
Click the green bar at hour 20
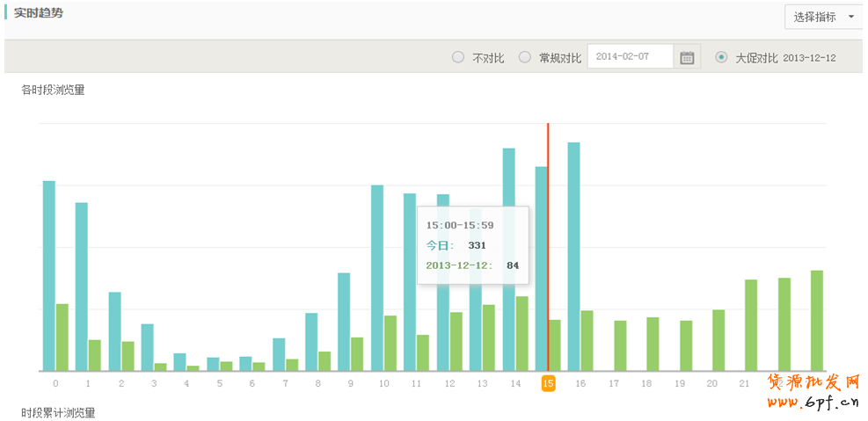click(718, 340)
